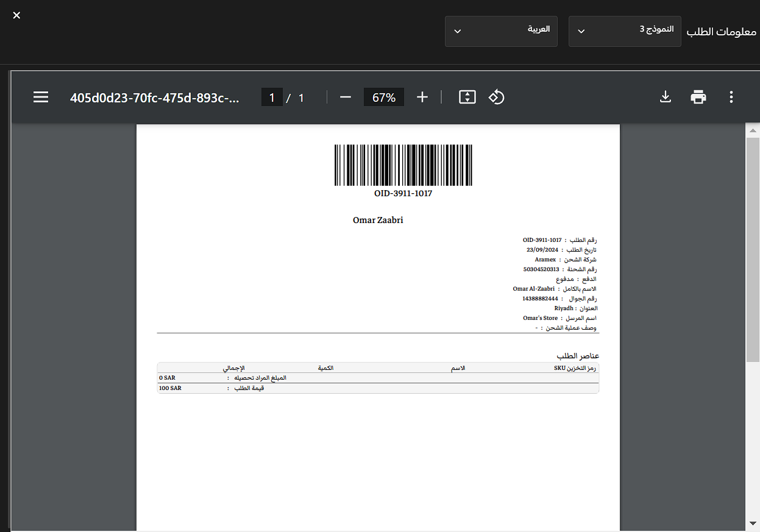Close the order info dialog
760x532 pixels.
pos(16,15)
